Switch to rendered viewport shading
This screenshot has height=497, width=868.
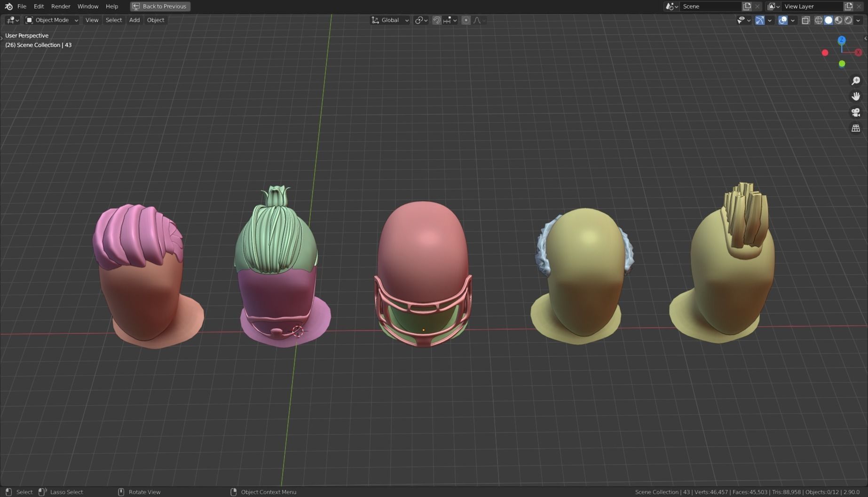(848, 20)
